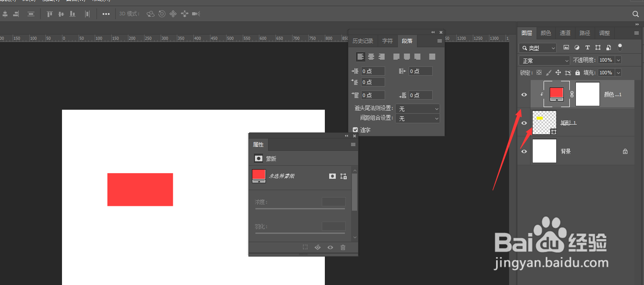Open the 正常 blend mode dropdown
644x285 pixels.
point(544,60)
